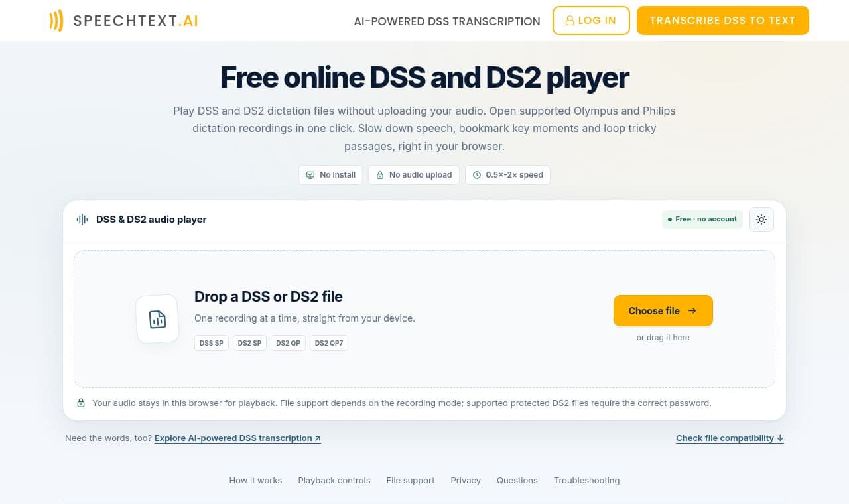Go to Questions section
The height and width of the screenshot is (504, 849).
tap(517, 481)
